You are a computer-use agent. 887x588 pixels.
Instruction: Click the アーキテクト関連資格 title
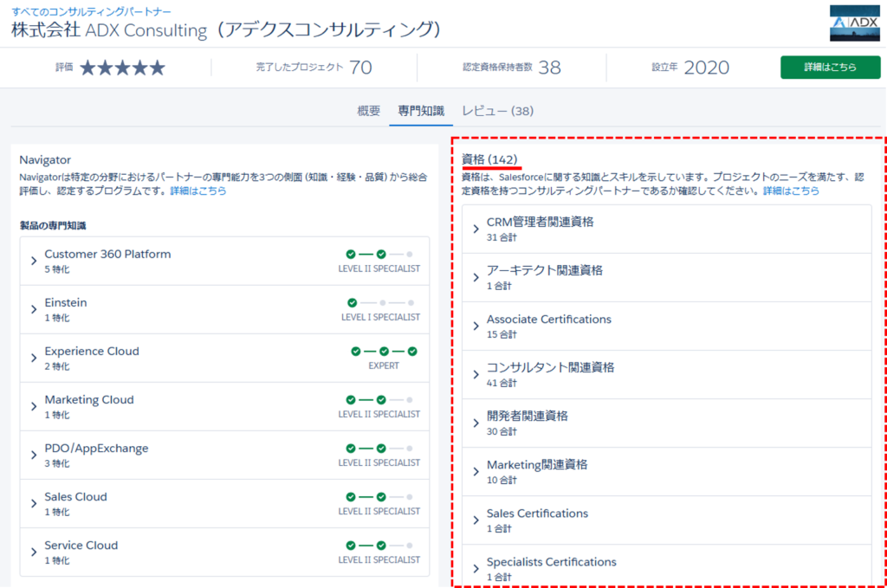[x=545, y=271]
